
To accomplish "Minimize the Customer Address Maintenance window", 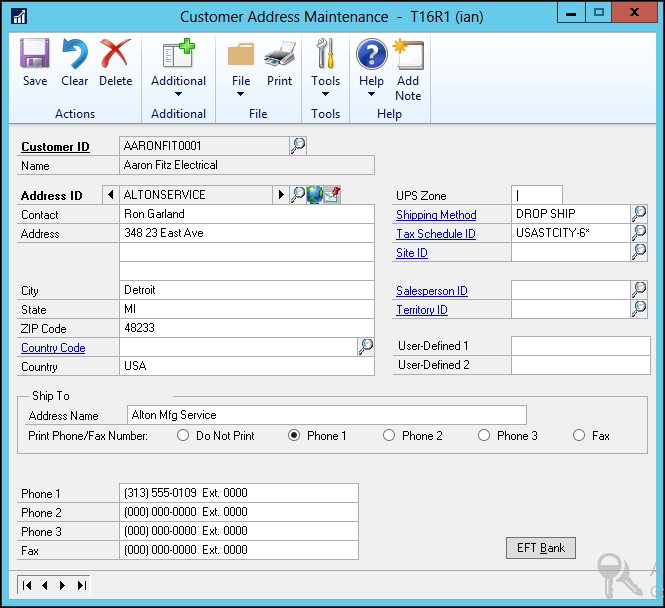I will coord(571,13).
